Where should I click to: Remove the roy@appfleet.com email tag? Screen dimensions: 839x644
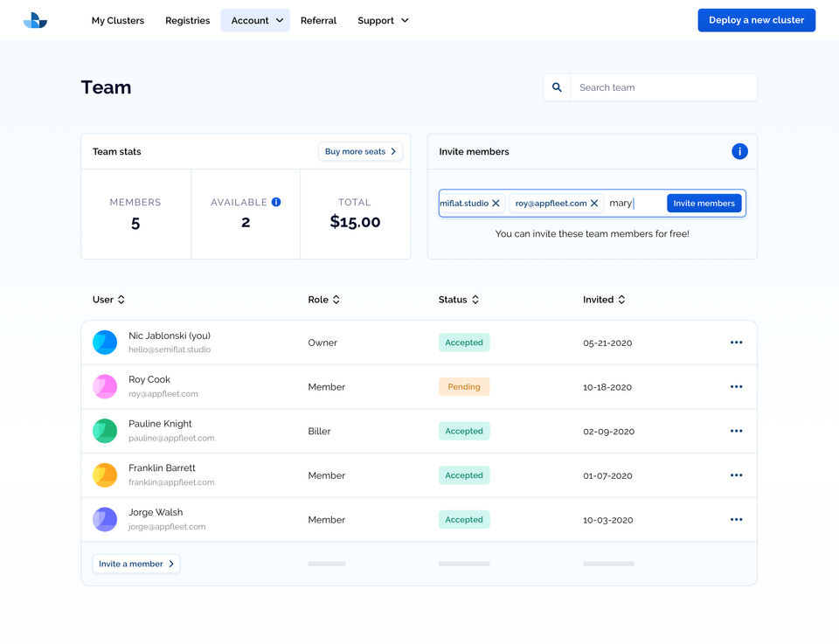click(x=594, y=204)
